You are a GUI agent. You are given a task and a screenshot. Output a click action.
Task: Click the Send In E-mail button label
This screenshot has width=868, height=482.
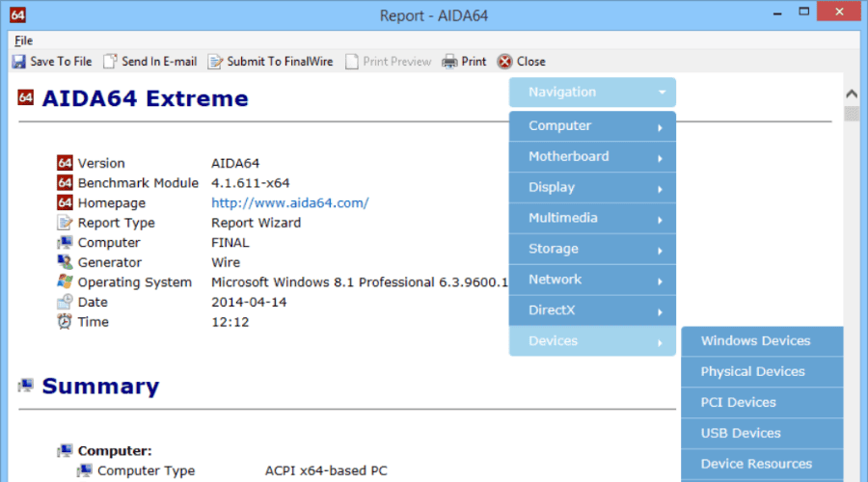click(x=159, y=62)
